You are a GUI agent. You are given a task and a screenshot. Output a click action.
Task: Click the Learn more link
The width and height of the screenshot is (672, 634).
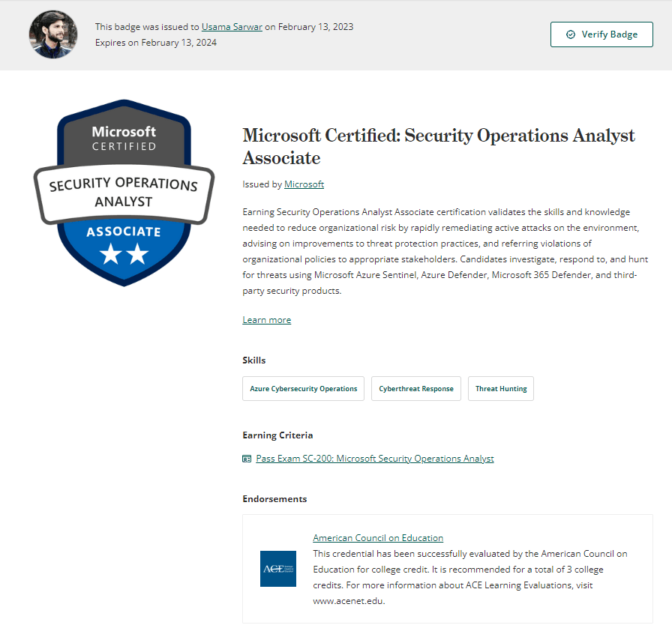pyautogui.click(x=266, y=320)
